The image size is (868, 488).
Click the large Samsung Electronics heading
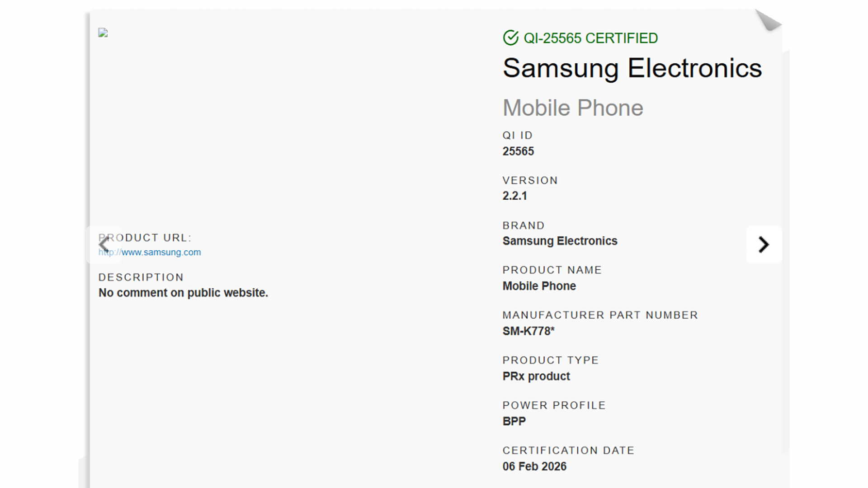(632, 68)
